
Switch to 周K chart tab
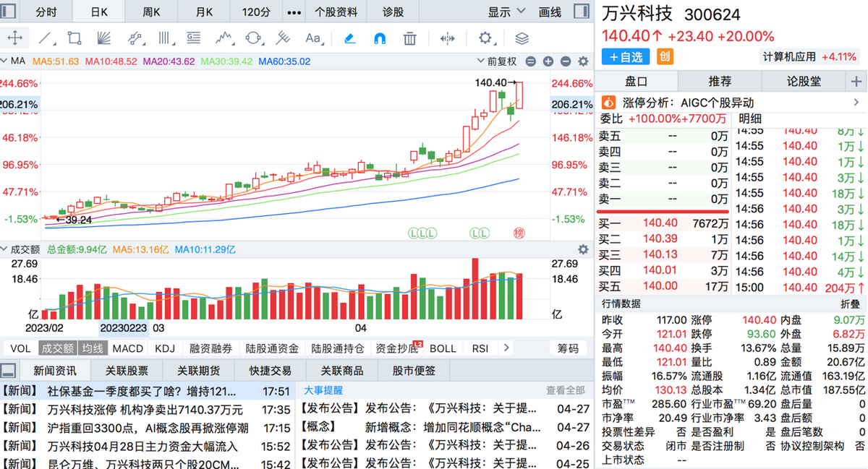tap(152, 12)
